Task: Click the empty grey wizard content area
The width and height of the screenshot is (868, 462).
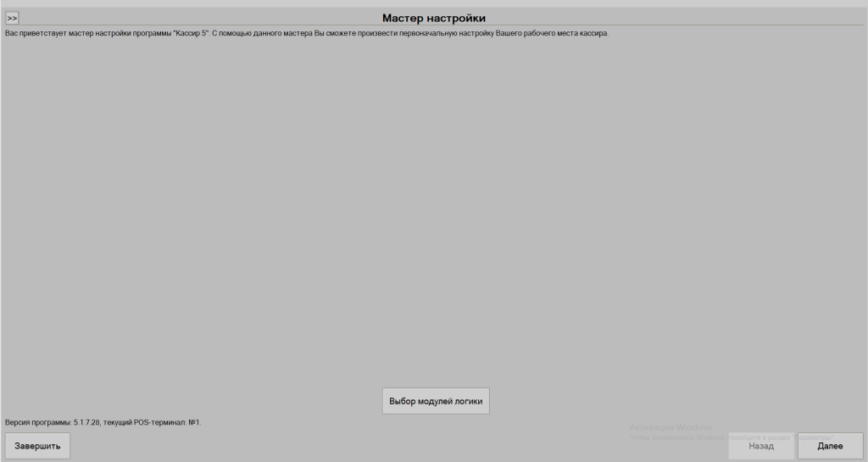Action: (434, 212)
